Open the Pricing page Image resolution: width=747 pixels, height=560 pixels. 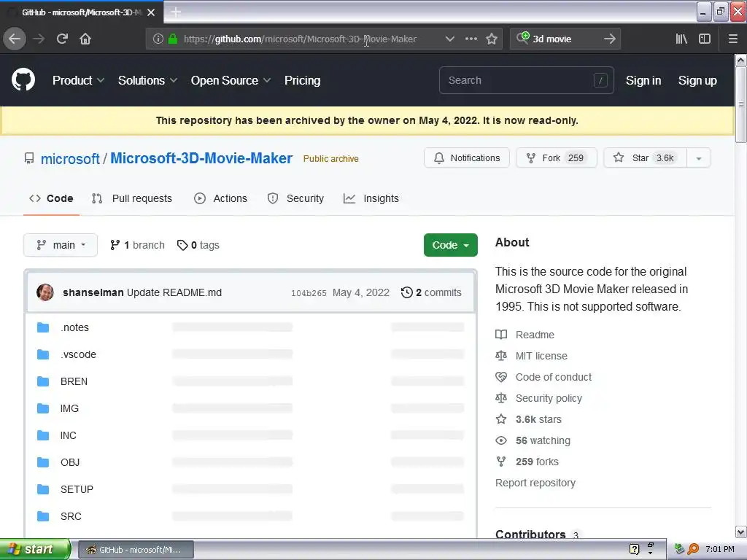(303, 80)
